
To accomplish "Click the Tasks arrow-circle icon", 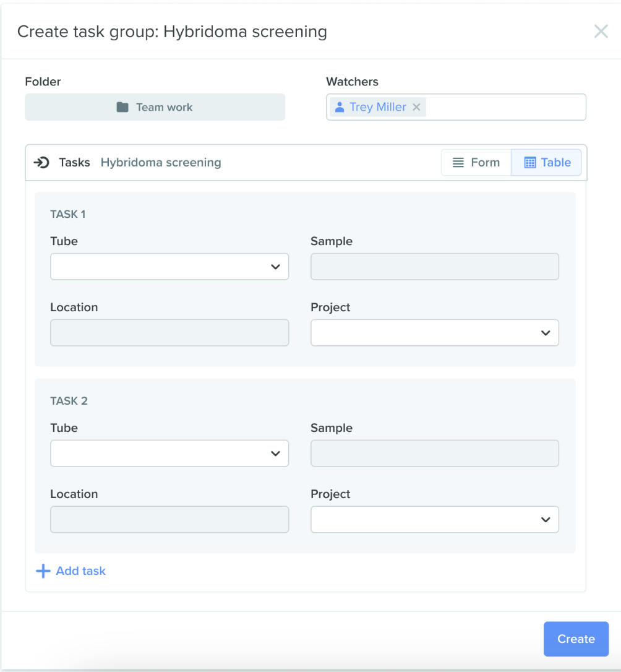I will [x=41, y=162].
